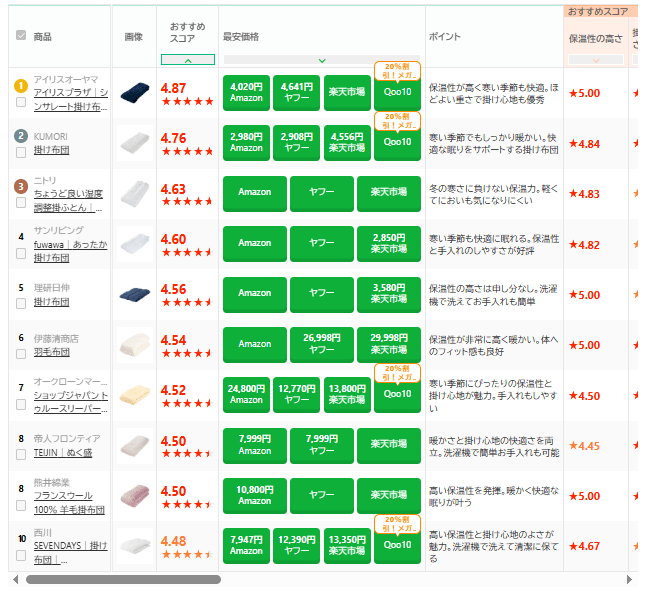Click 26,998円 ヤフー button for 羽毛布団
Image resolution: width=650 pixels, height=593 pixels.
322,344
